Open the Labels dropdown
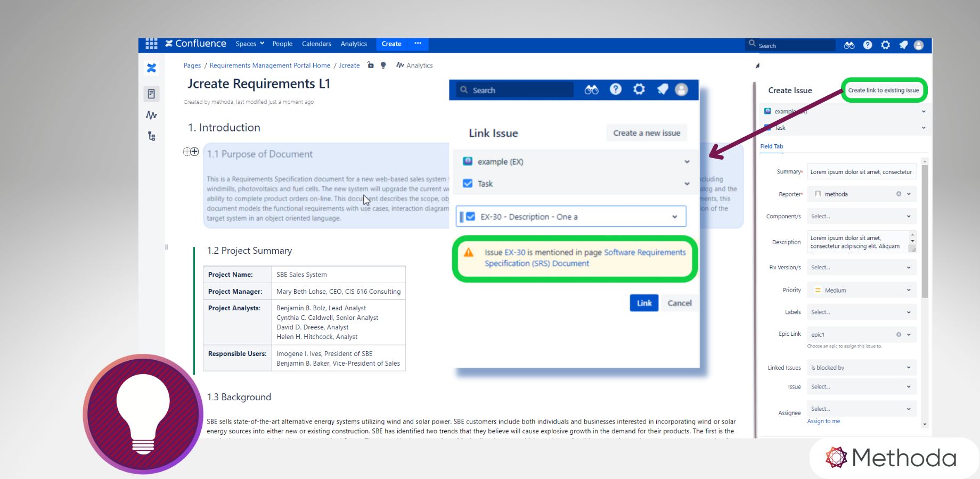The image size is (980, 479). click(862, 312)
